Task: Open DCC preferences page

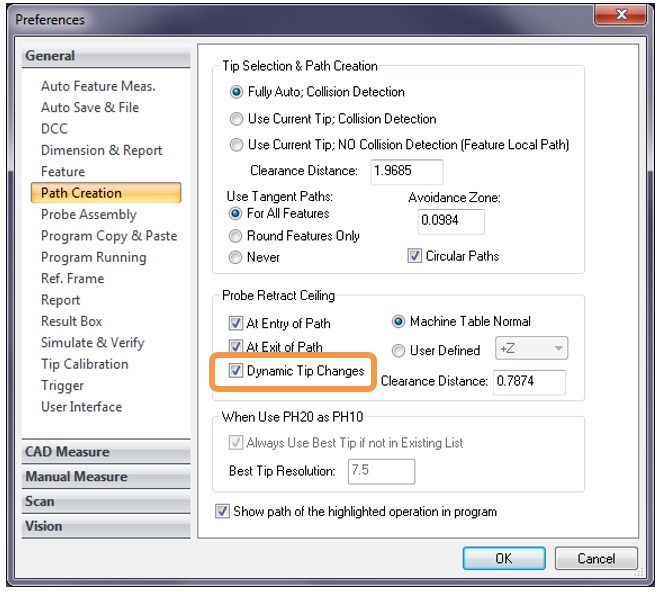Action: point(54,129)
